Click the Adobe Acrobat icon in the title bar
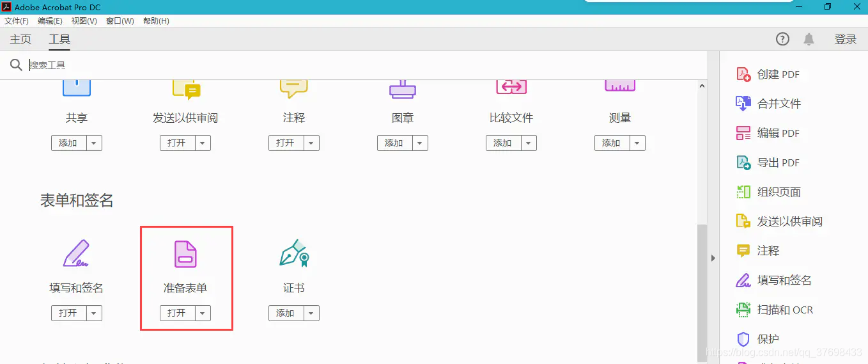Viewport: 868px width, 364px height. tap(6, 7)
